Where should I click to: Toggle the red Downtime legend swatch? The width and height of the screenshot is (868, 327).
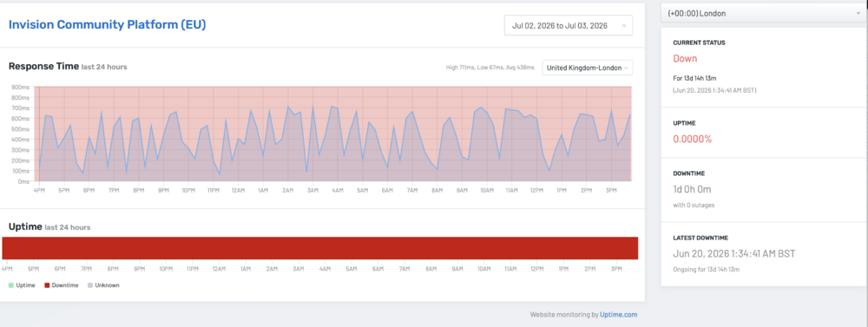click(47, 285)
